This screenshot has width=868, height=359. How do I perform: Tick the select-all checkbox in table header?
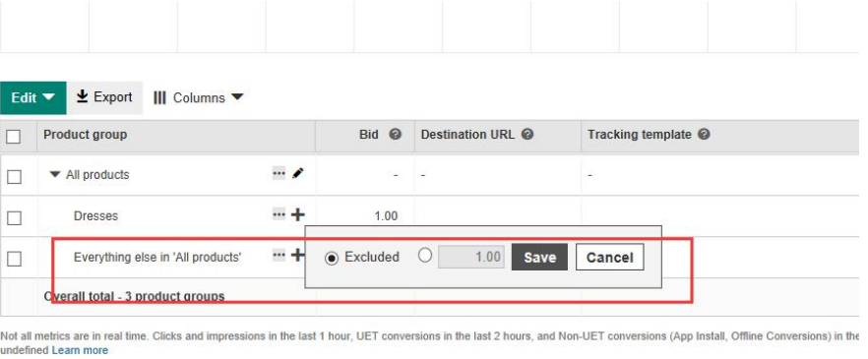click(x=14, y=136)
